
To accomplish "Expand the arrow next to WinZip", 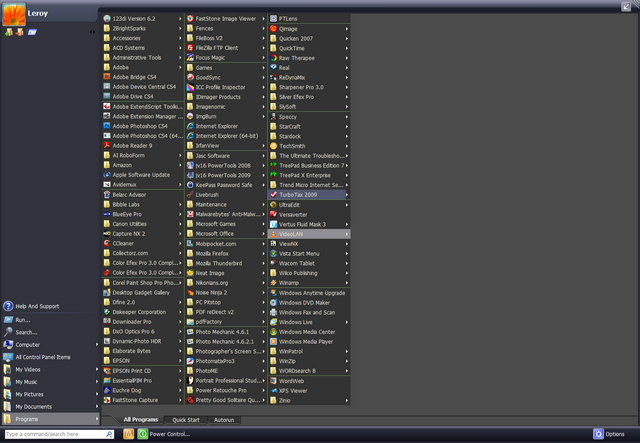I will (347, 361).
